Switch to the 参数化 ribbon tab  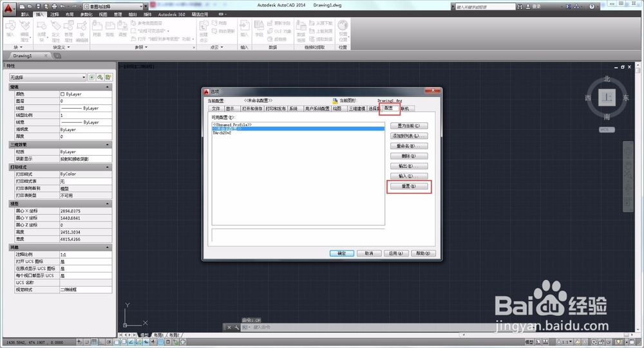86,14
